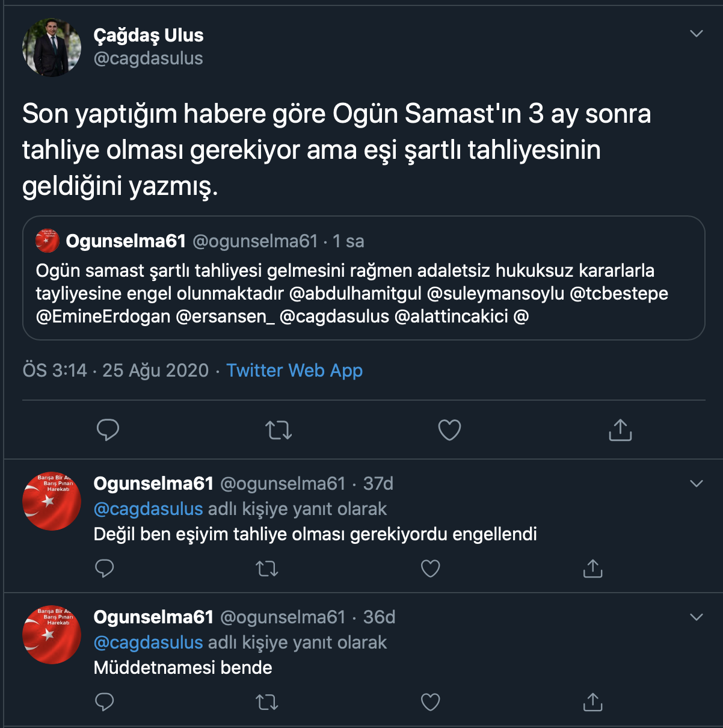Like the main tweet via heart icon
The width and height of the screenshot is (723, 728).
tap(449, 430)
